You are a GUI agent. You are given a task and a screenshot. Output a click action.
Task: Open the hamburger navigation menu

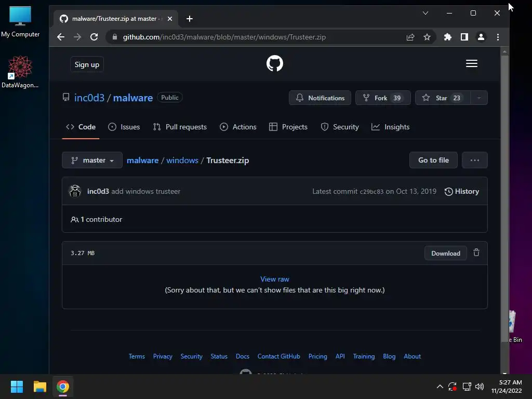(x=472, y=63)
